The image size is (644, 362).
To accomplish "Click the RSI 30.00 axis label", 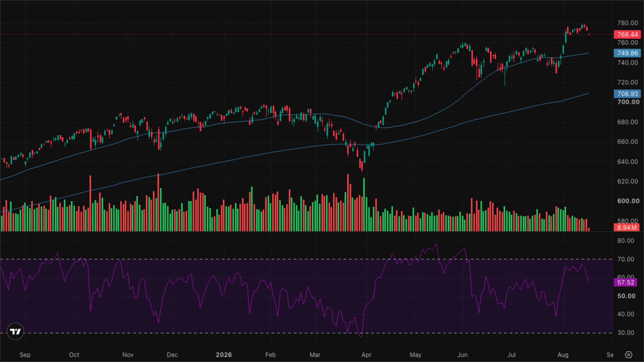I will (x=626, y=333).
